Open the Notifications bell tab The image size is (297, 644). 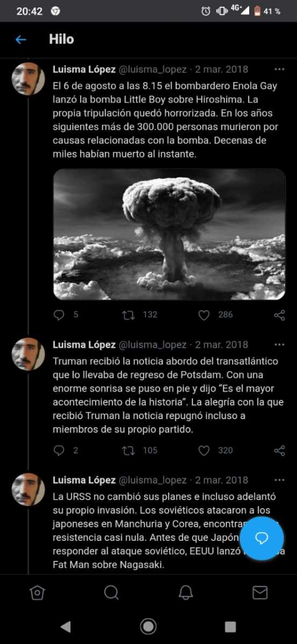point(186,592)
